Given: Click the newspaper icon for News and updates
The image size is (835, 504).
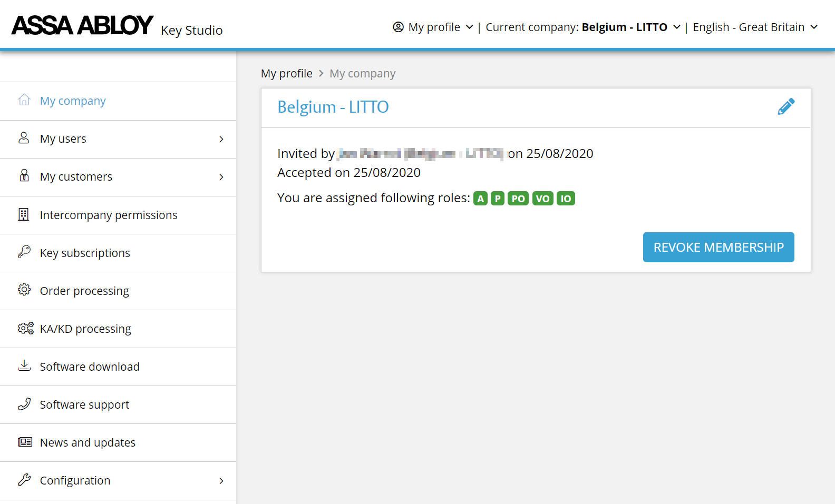Looking at the screenshot, I should click(x=25, y=442).
